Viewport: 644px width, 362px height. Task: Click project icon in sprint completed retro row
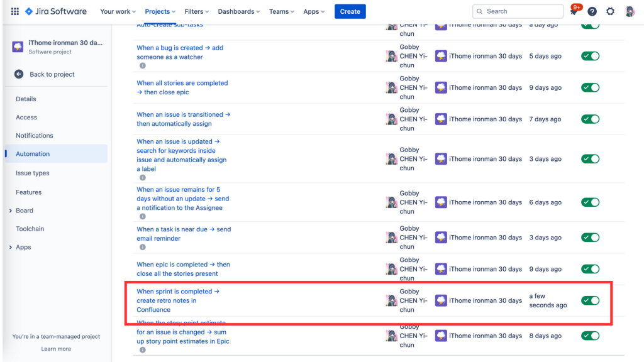(441, 300)
